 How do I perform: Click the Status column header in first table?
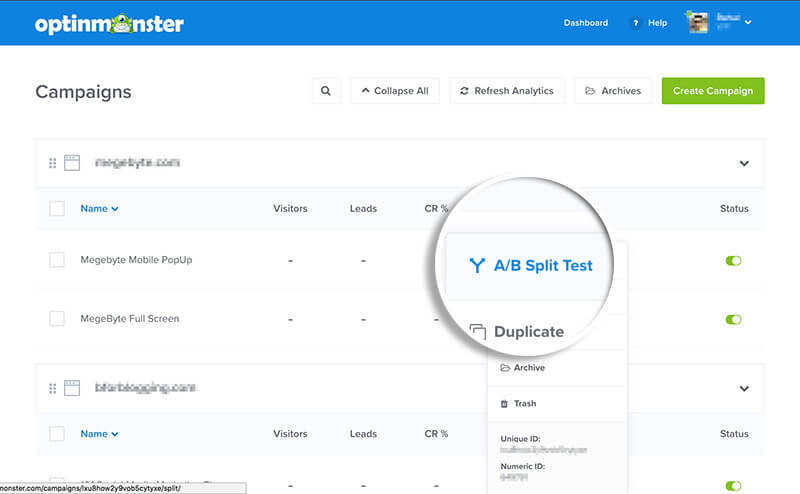734,209
